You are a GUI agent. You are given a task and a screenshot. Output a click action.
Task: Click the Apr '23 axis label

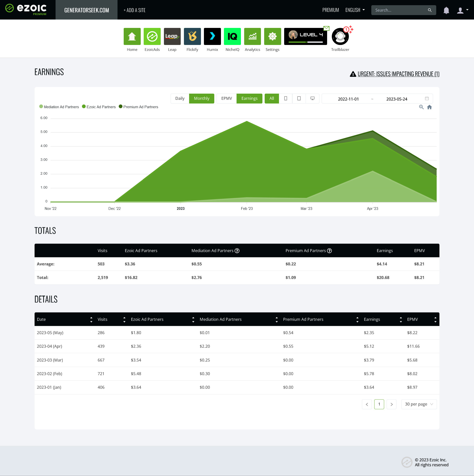tap(373, 208)
